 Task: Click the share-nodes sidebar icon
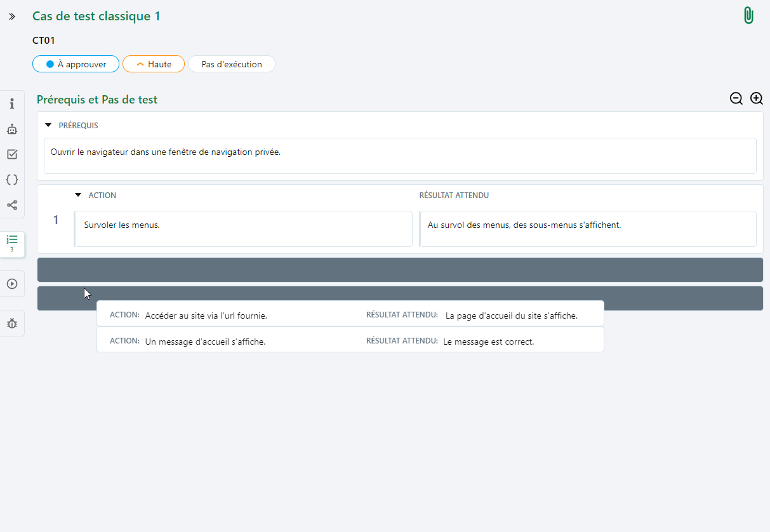coord(12,205)
